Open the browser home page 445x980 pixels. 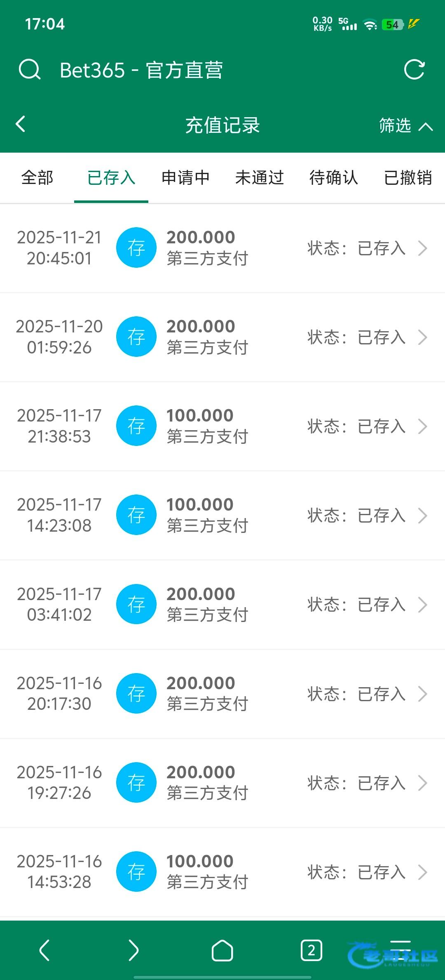pos(222,950)
